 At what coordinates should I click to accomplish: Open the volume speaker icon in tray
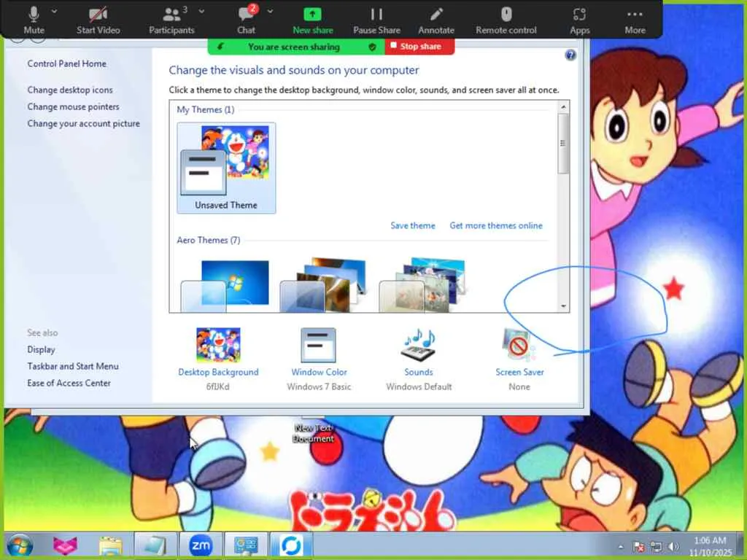(673, 547)
